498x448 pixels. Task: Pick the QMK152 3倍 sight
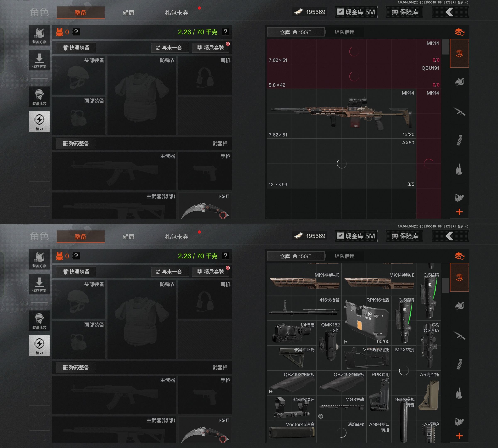point(329,345)
